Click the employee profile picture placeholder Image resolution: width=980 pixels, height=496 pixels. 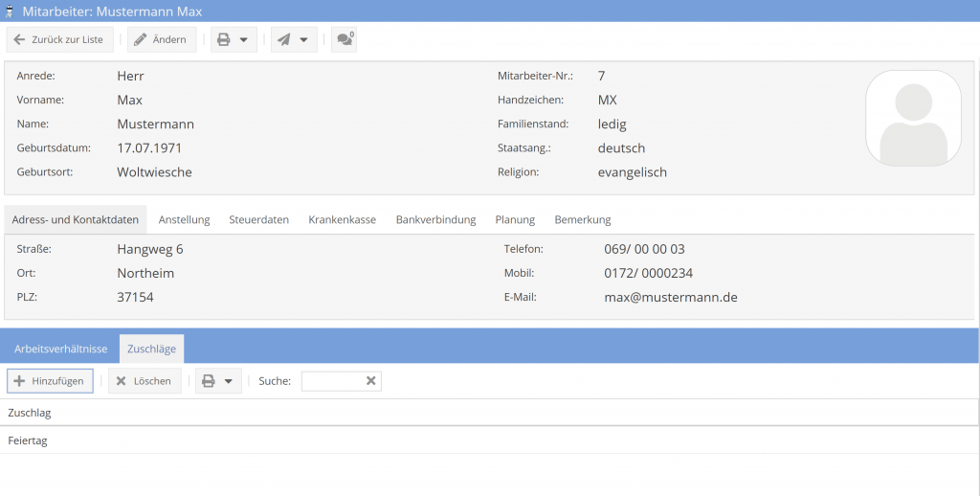coord(913,118)
